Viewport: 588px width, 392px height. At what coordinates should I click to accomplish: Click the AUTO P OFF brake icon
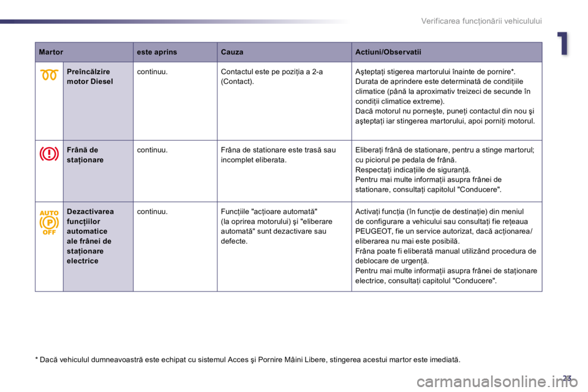49,222
